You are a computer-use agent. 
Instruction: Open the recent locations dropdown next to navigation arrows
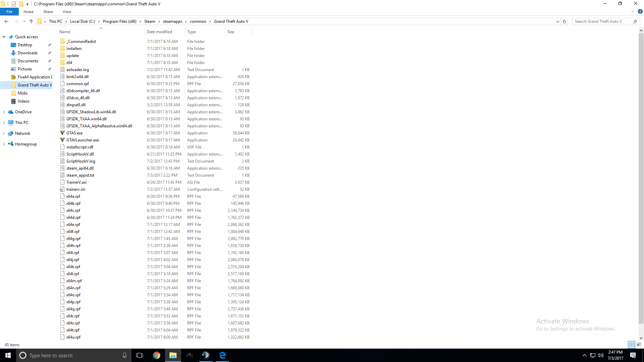[x=24, y=21]
